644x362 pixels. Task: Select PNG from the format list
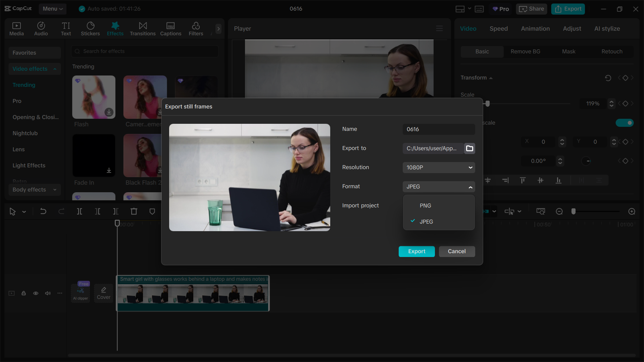425,205
